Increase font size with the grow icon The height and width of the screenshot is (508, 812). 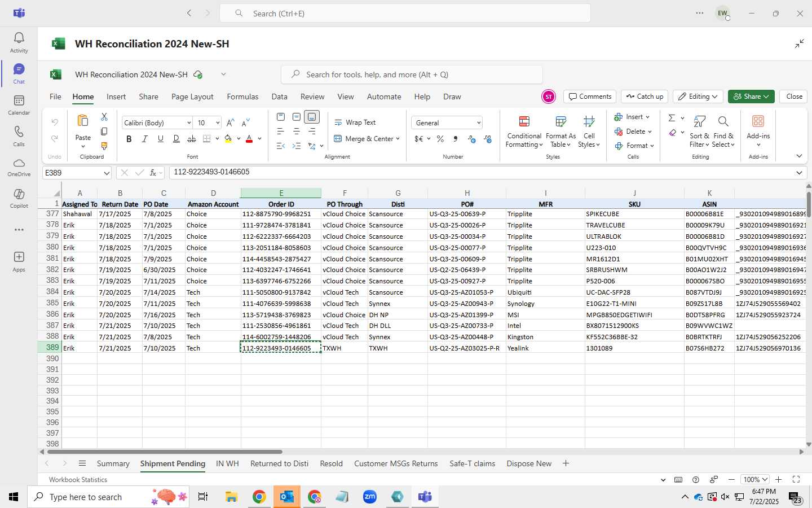point(230,122)
